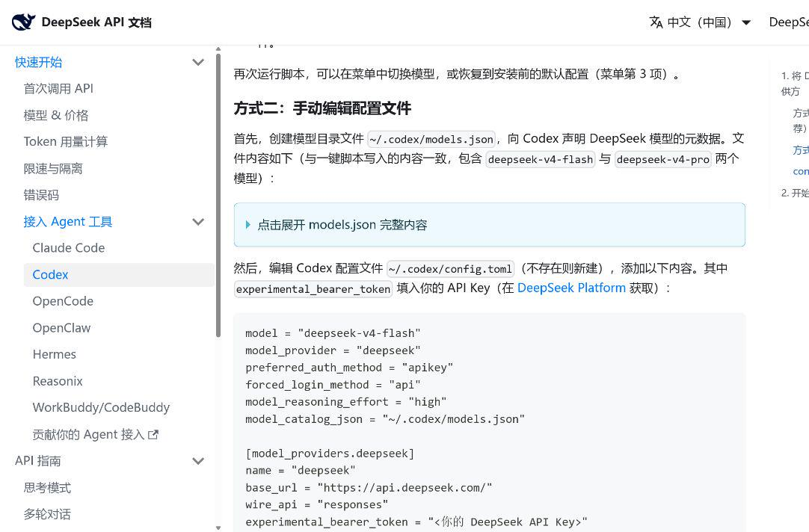Collapse the 快速开始 section chevron
The height and width of the screenshot is (532, 809).
click(x=198, y=62)
